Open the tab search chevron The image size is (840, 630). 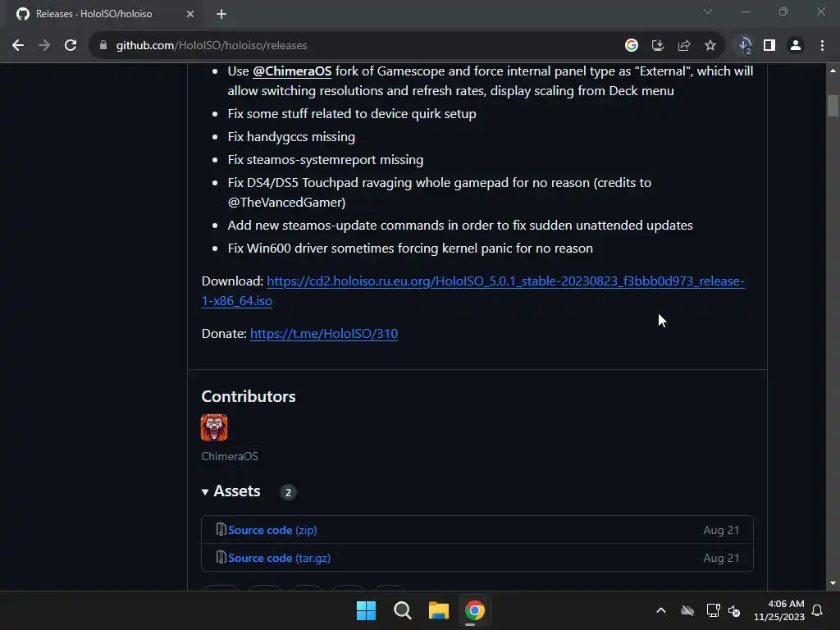pos(708,11)
